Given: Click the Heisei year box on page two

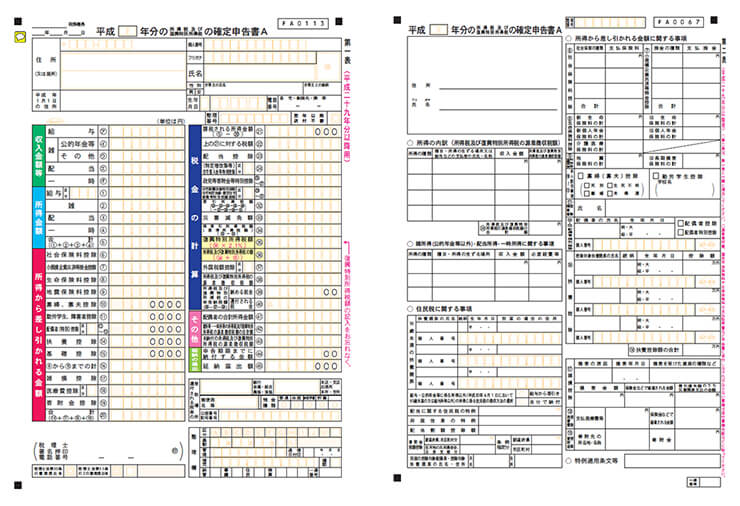Looking at the screenshot, I should [439, 30].
